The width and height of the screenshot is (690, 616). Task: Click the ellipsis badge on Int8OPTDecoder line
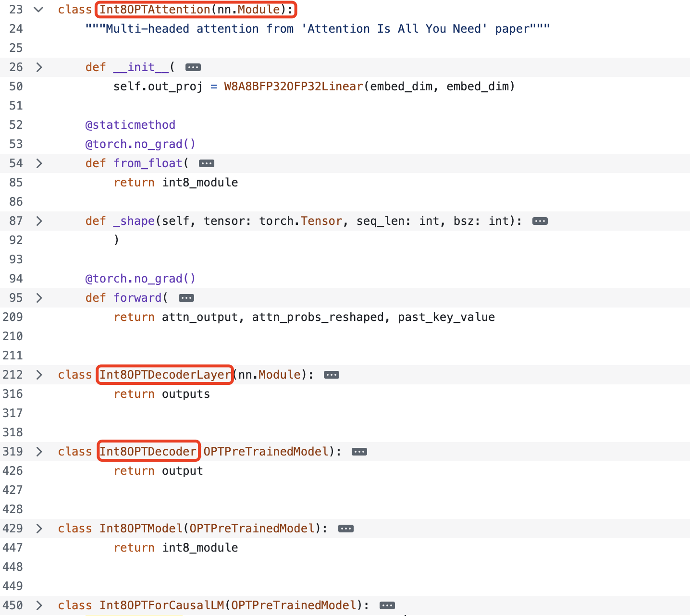pos(359,452)
